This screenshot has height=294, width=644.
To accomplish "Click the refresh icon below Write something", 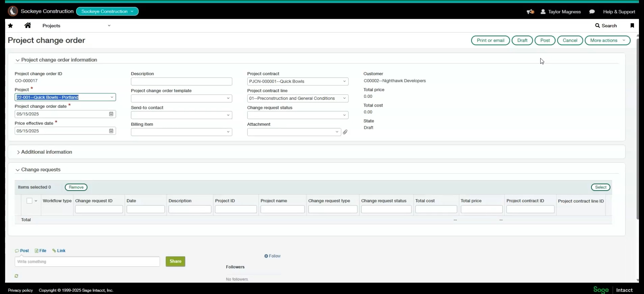I will tap(16, 276).
